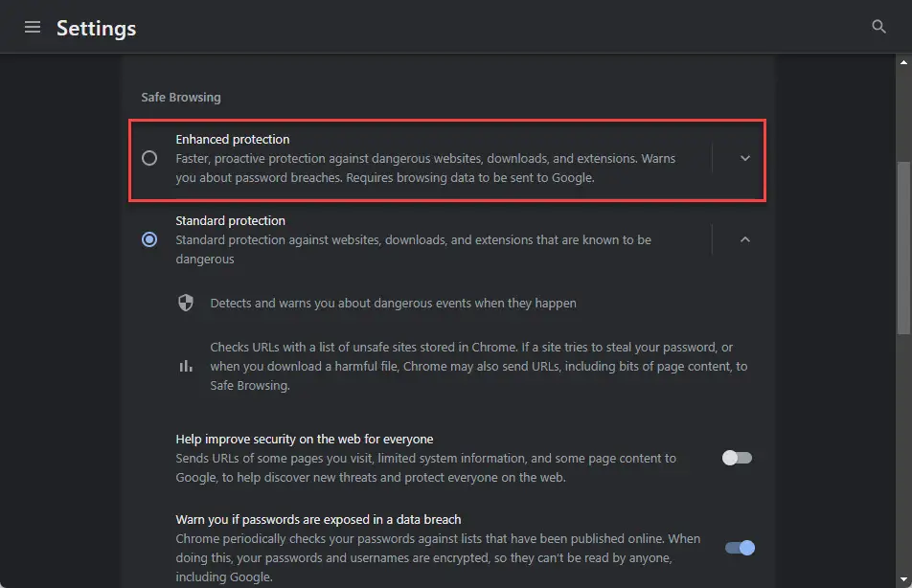Click the scrollbar up arrow
This screenshot has height=588, width=912.
click(903, 62)
